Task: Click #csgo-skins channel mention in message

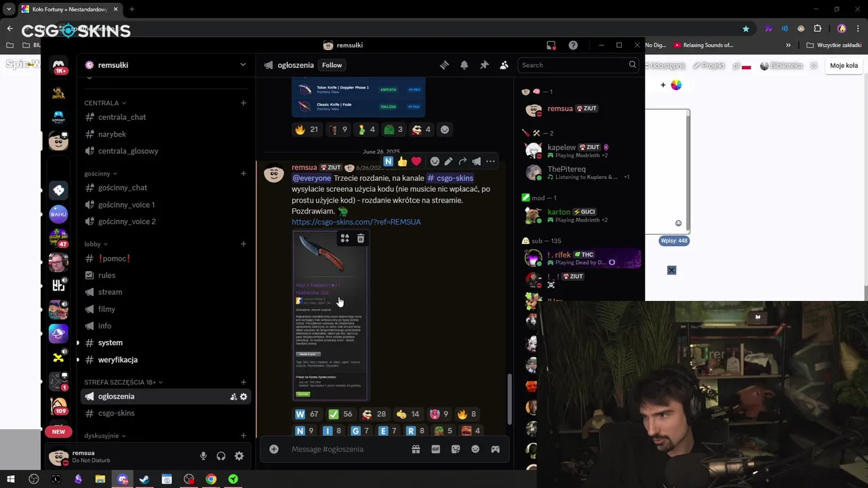Action: pyautogui.click(x=450, y=178)
